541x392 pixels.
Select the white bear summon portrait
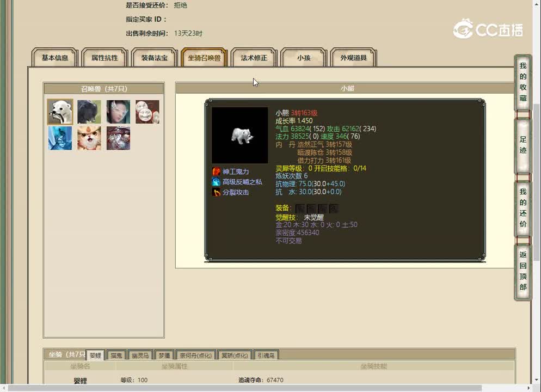60,112
